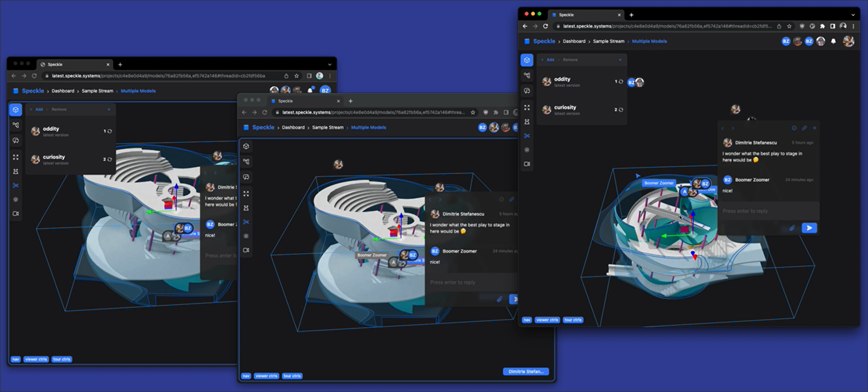Select oddity model in left window

[70, 132]
